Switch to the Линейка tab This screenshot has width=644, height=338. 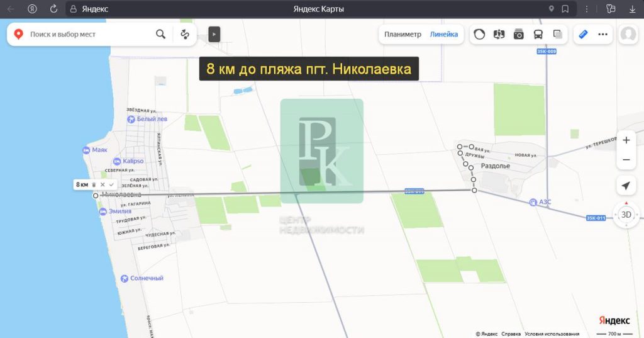[x=443, y=34]
